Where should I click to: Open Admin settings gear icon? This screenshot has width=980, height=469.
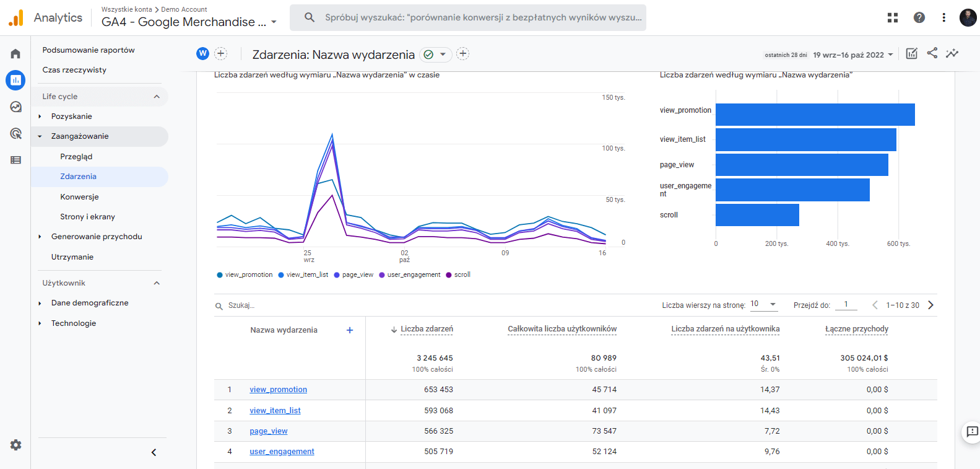pyautogui.click(x=15, y=445)
